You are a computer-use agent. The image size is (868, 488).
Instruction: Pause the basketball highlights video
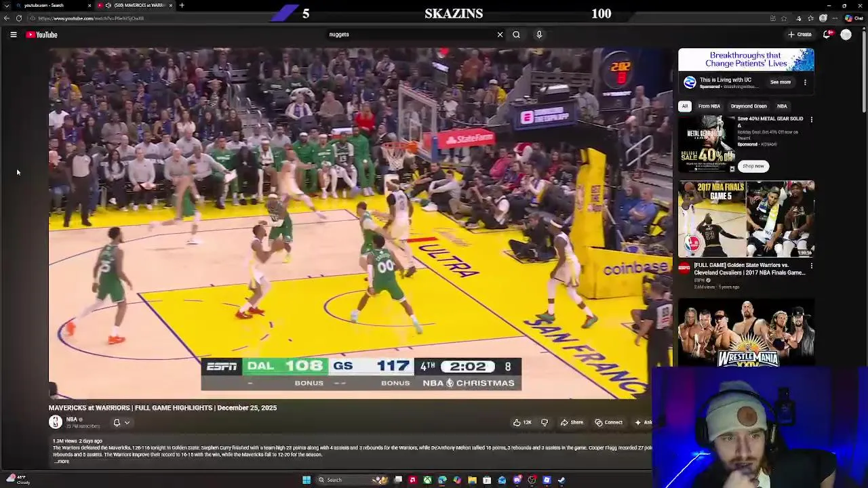[360, 223]
